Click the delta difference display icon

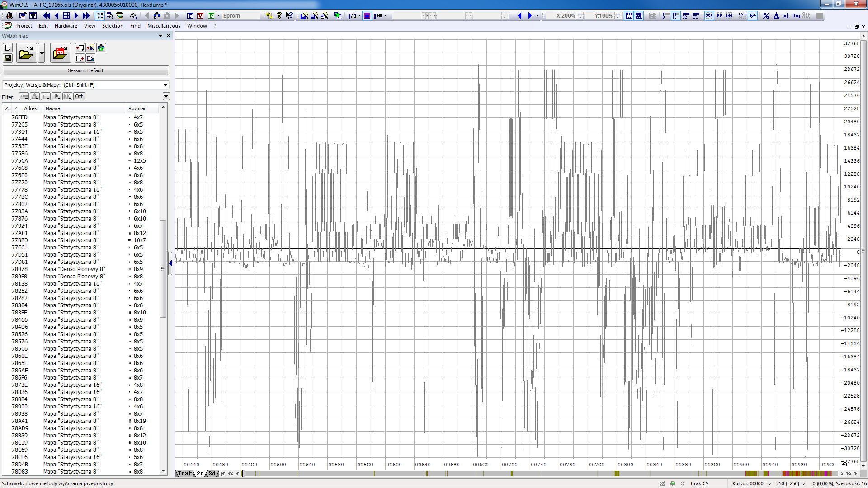776,15
